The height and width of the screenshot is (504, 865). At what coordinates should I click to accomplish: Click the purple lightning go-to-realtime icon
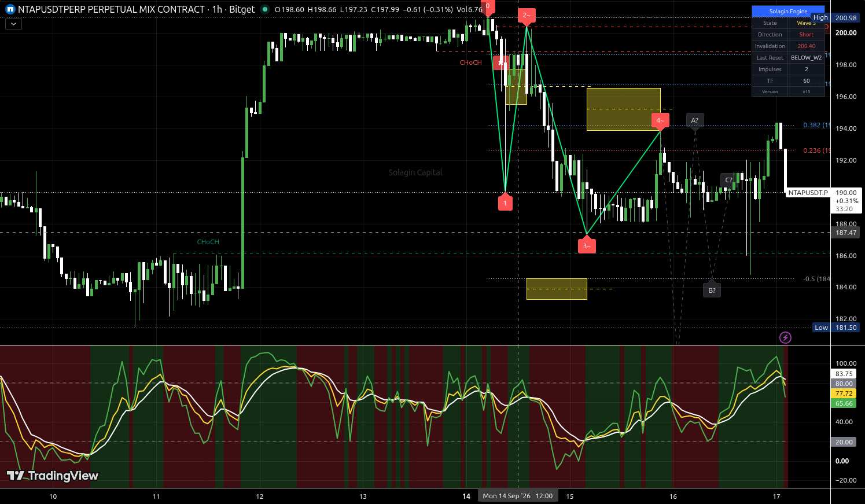785,337
